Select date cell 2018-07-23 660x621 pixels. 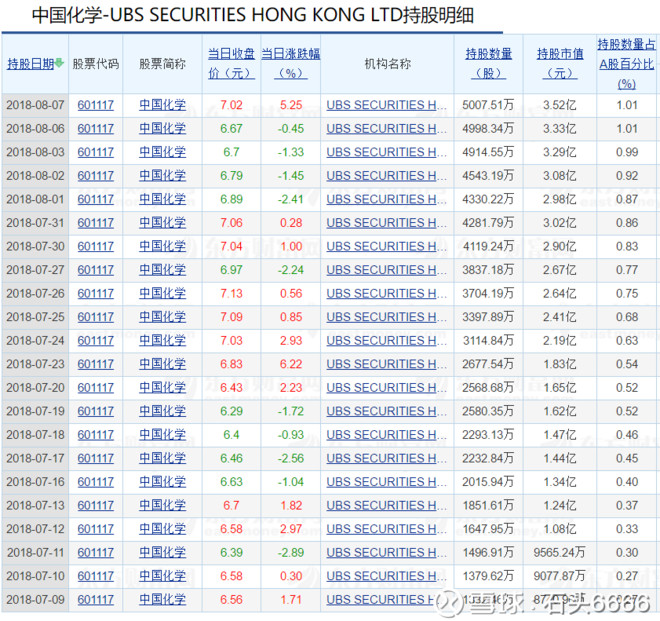point(35,364)
